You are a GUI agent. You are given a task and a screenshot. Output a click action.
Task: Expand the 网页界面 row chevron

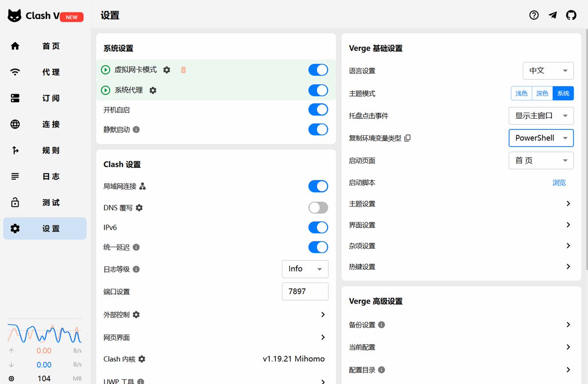(x=323, y=337)
